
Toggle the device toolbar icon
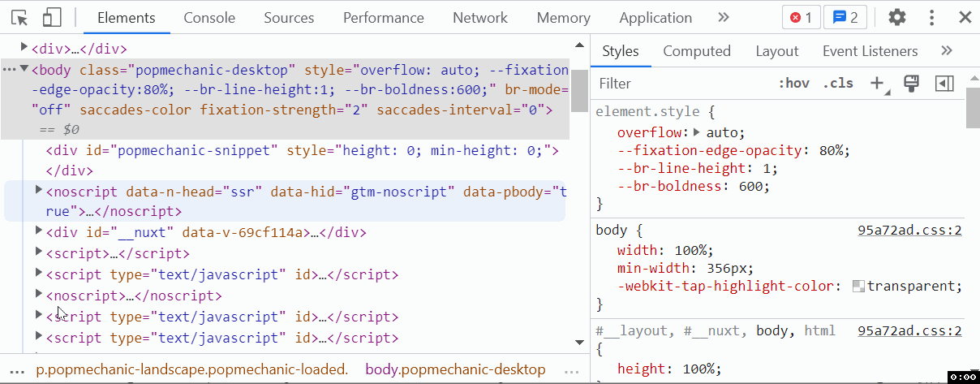click(52, 17)
